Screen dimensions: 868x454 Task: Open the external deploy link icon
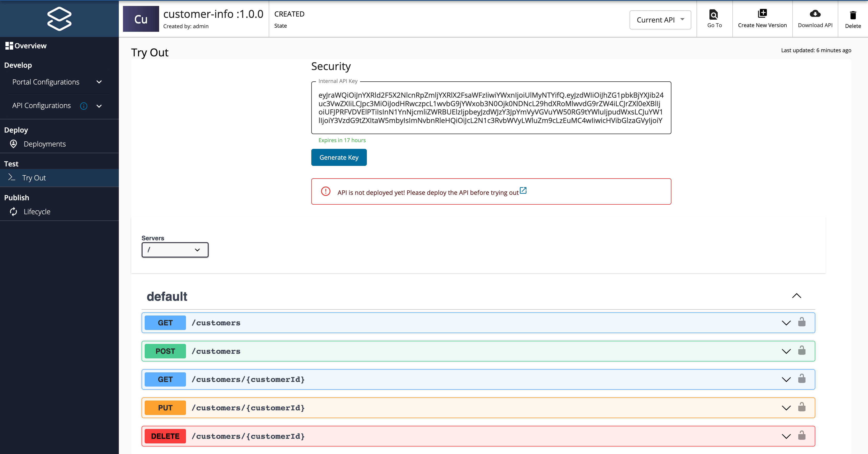(x=523, y=190)
